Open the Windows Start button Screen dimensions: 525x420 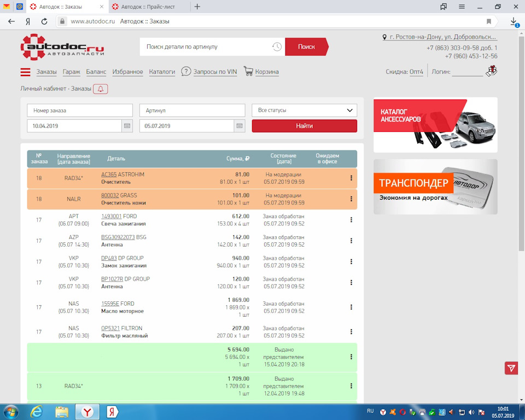(x=11, y=412)
